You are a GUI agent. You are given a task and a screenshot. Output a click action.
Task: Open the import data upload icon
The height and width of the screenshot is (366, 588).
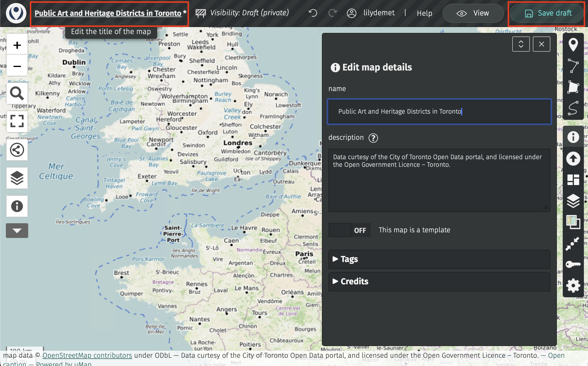tap(573, 159)
